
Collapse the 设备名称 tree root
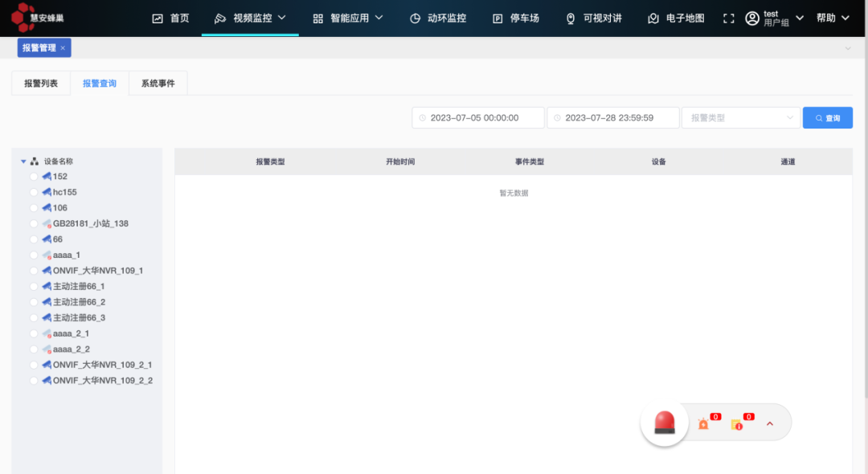click(23, 161)
